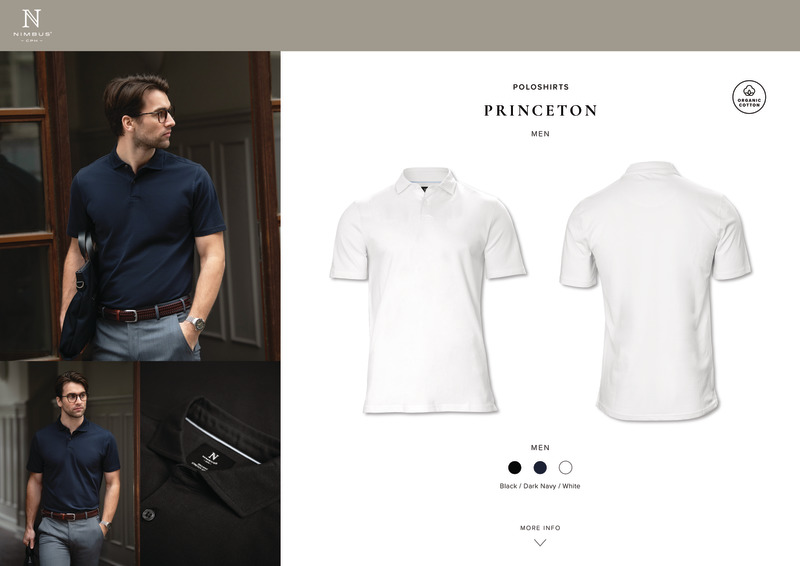This screenshot has height=566, width=800.
Task: Open the front view white polo image
Action: (x=428, y=290)
